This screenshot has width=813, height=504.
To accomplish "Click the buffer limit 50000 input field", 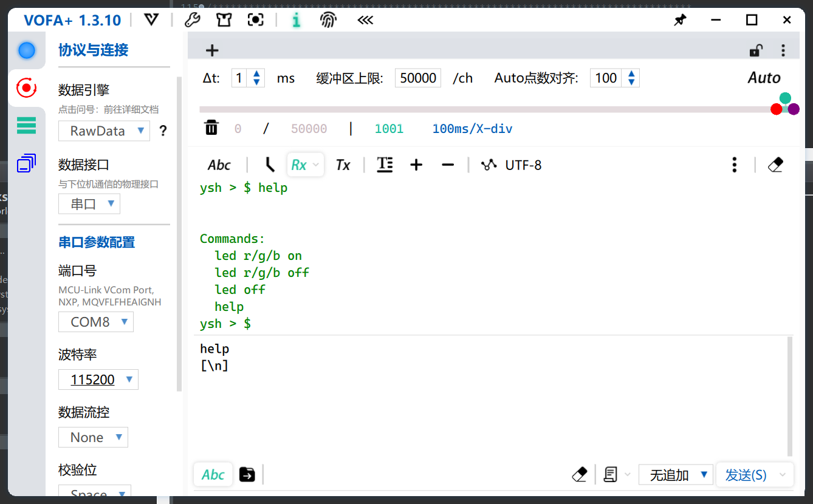I will [x=418, y=78].
